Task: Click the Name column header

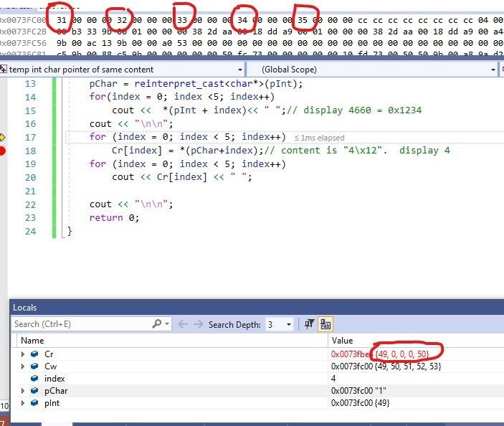Action: (x=32, y=341)
